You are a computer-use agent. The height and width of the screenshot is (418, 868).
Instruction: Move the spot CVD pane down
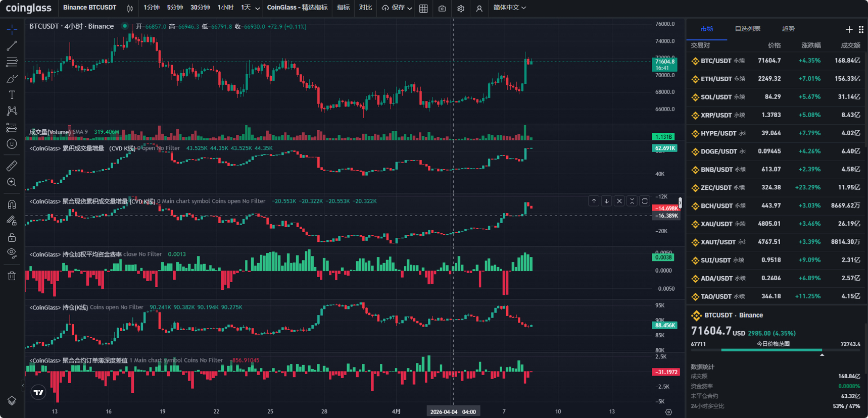click(607, 201)
